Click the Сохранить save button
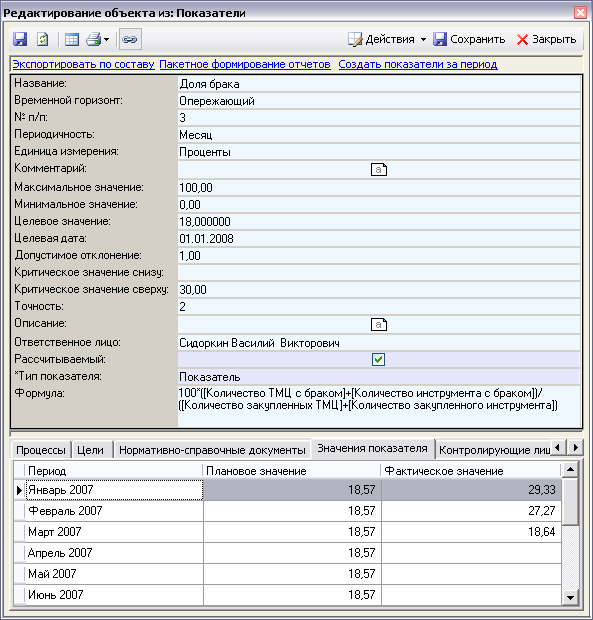Viewport: 593px width, 620px height. [x=469, y=39]
